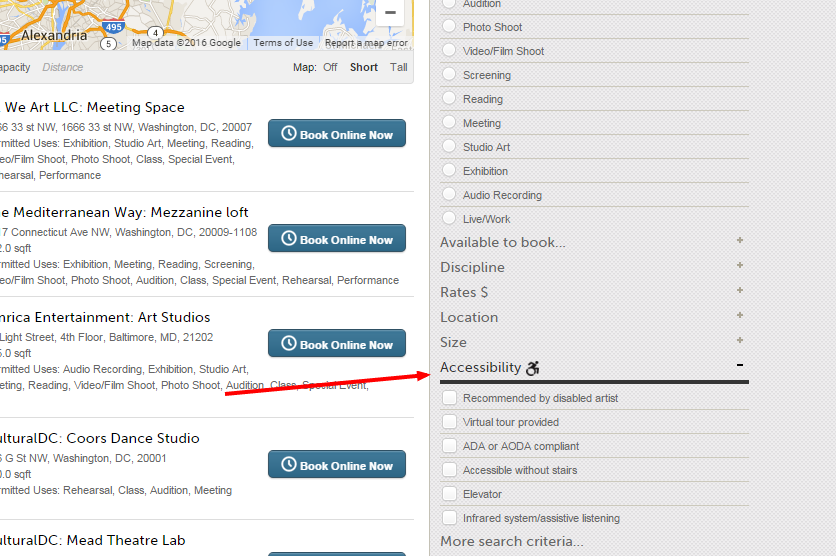
Task: Open Google map Terms of Use
Action: pyautogui.click(x=283, y=43)
